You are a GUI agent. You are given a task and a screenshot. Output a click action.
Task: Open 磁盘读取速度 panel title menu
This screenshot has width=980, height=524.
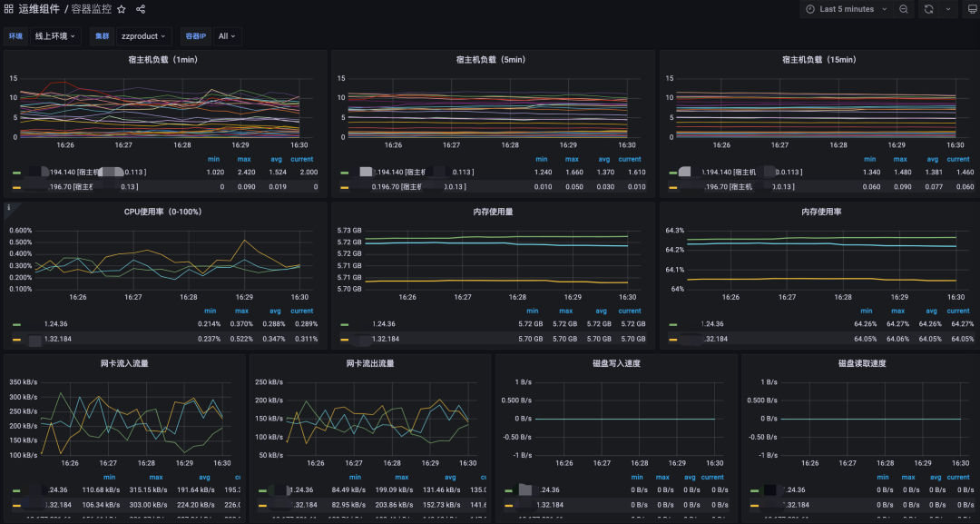tap(862, 363)
